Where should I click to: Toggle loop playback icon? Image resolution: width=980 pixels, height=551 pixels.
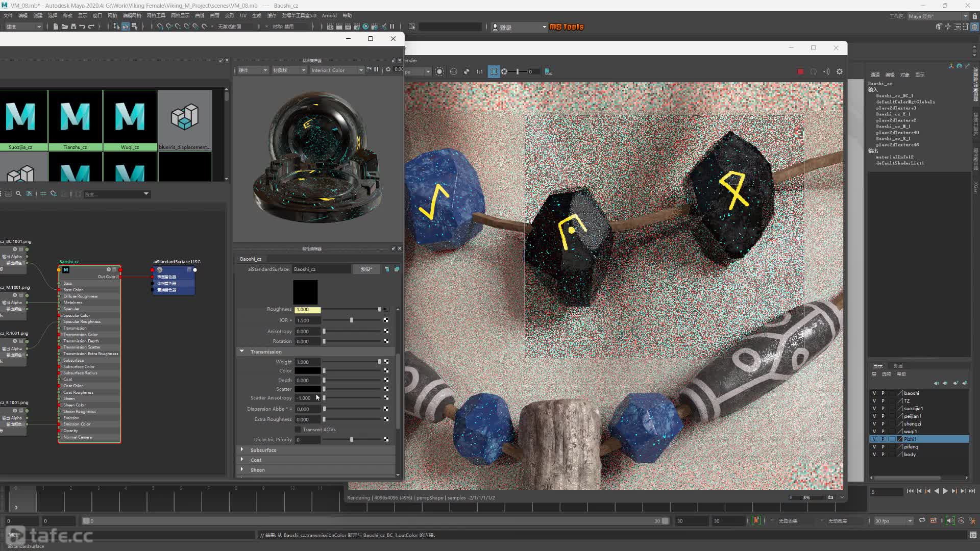922,521
